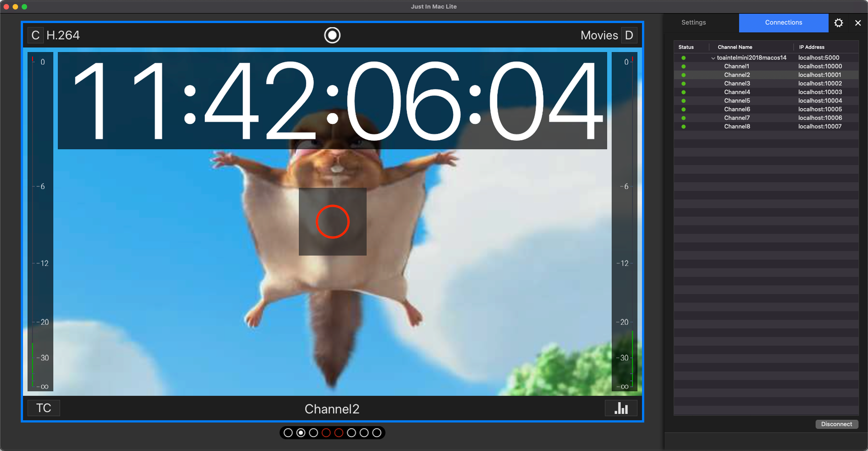The image size is (868, 451).
Task: Click the H.264 codec label
Action: tap(63, 35)
